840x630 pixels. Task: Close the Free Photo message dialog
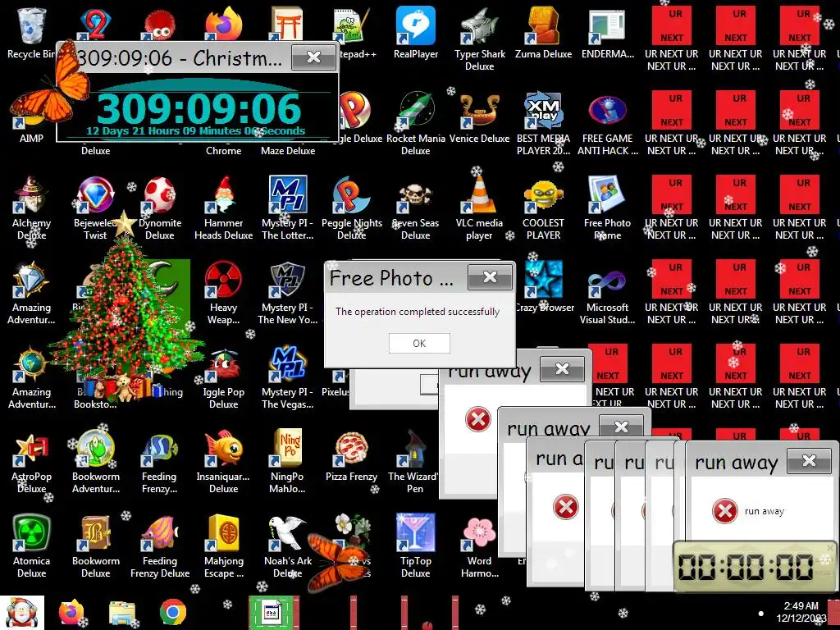click(x=490, y=277)
